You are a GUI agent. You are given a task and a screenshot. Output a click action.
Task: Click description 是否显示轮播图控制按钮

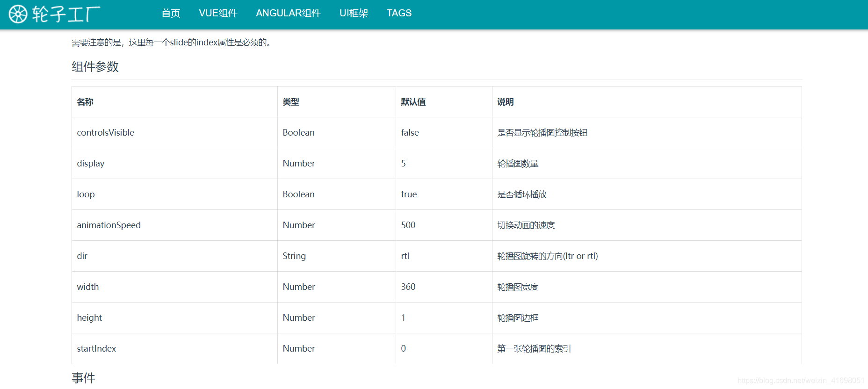click(542, 133)
